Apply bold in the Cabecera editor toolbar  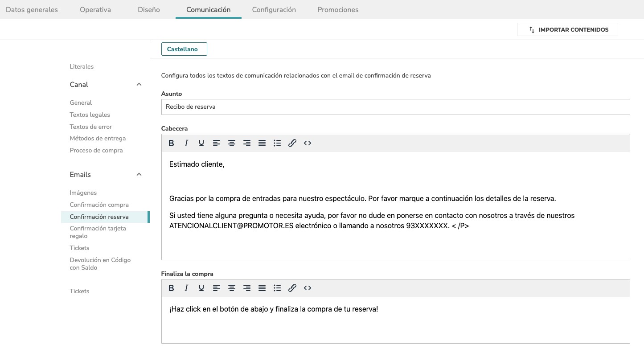[x=171, y=143]
